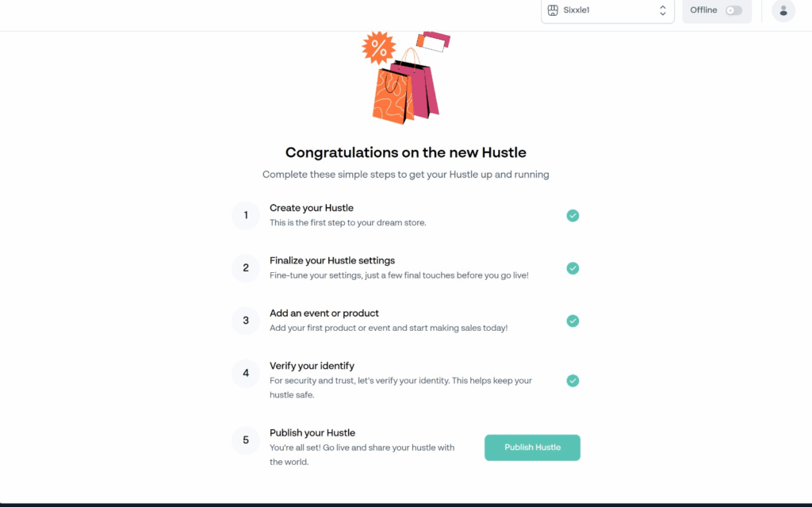Viewport: 812px width, 507px height.
Task: Click the step 5 number circle
Action: point(246,440)
